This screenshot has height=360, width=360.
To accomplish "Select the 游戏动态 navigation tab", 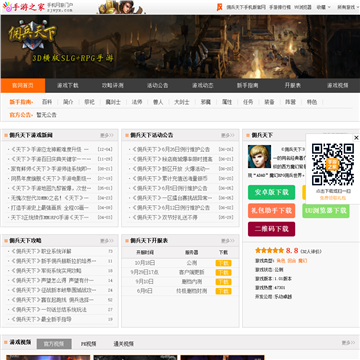I will 203,85.
